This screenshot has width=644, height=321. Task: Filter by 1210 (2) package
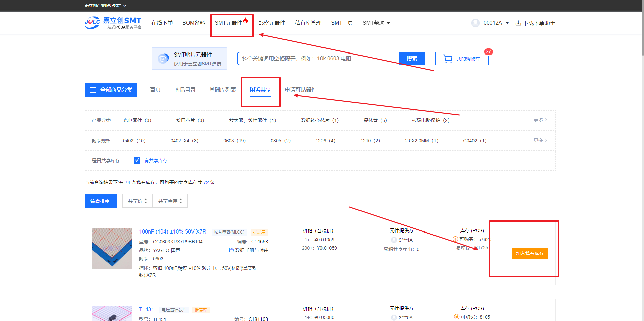370,141
